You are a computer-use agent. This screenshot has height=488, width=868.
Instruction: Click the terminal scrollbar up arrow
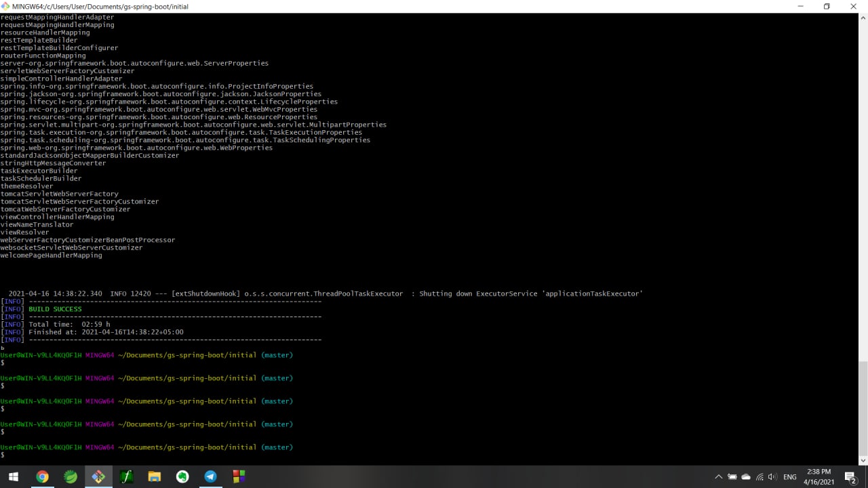click(x=863, y=17)
